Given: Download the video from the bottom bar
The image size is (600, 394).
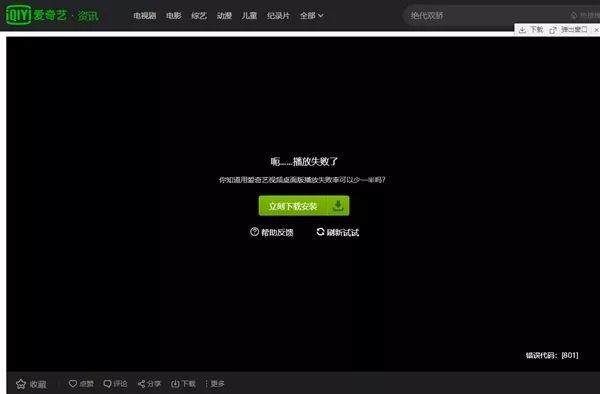Looking at the screenshot, I should pyautogui.click(x=183, y=383).
